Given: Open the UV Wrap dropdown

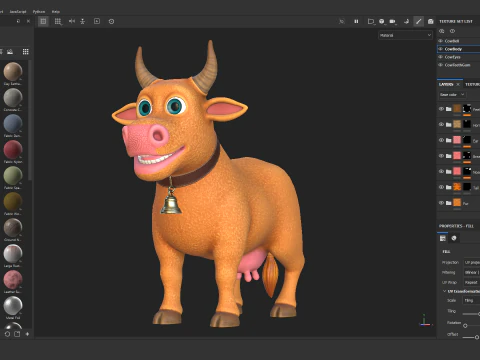Looking at the screenshot, I should point(472,282).
